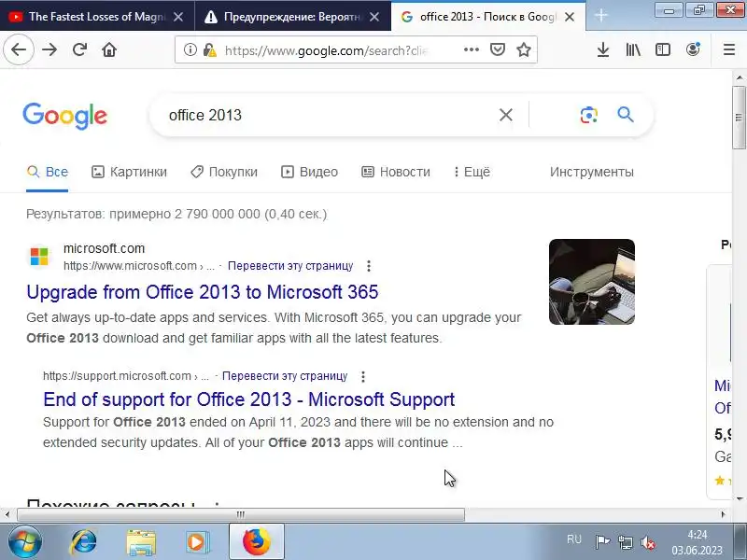Image resolution: width=747 pixels, height=560 pixels.
Task: Click the RU language indicator
Action: (x=574, y=539)
